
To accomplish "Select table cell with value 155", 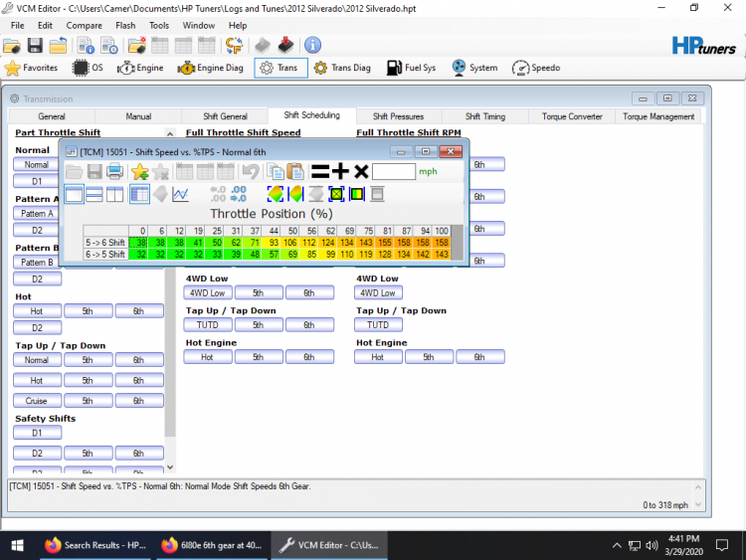I will 384,243.
